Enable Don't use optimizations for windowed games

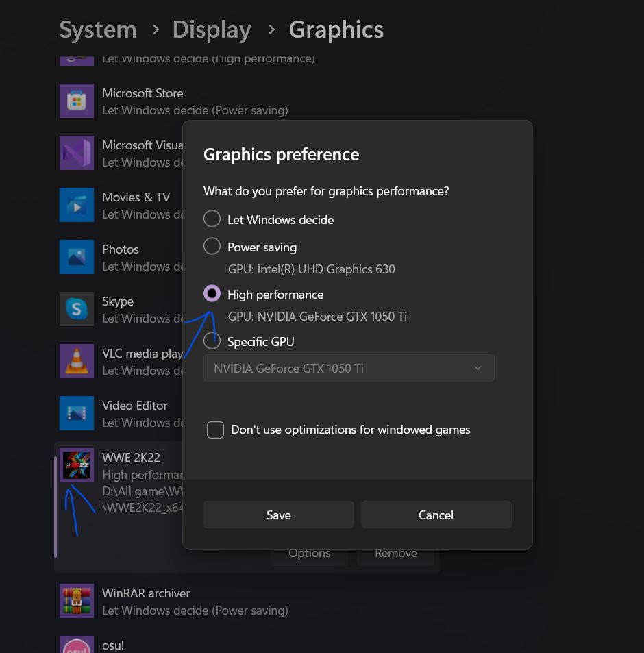(x=215, y=430)
